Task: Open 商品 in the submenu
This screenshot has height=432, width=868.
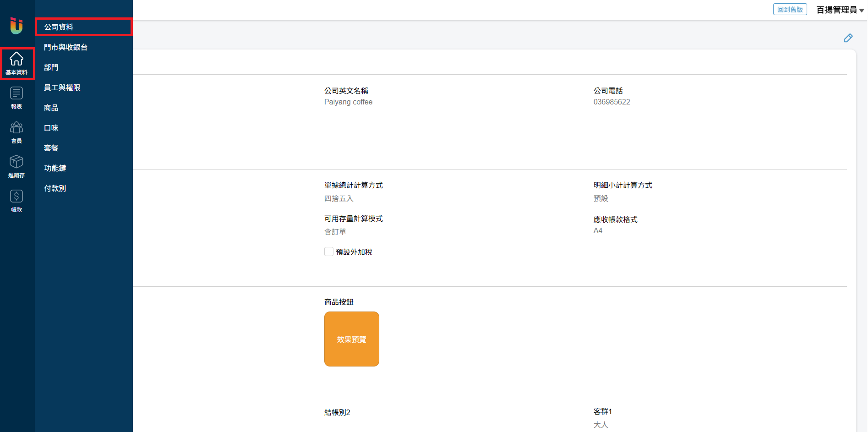Action: point(51,108)
